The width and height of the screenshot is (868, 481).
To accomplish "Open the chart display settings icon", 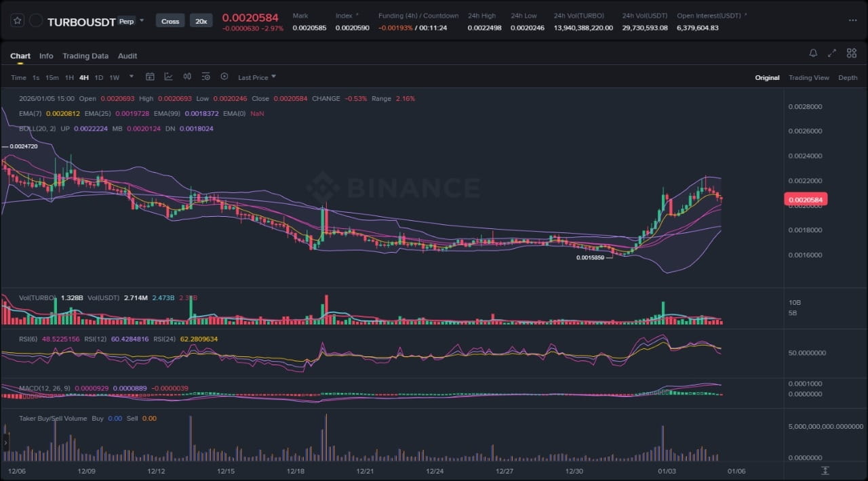I will click(x=205, y=77).
